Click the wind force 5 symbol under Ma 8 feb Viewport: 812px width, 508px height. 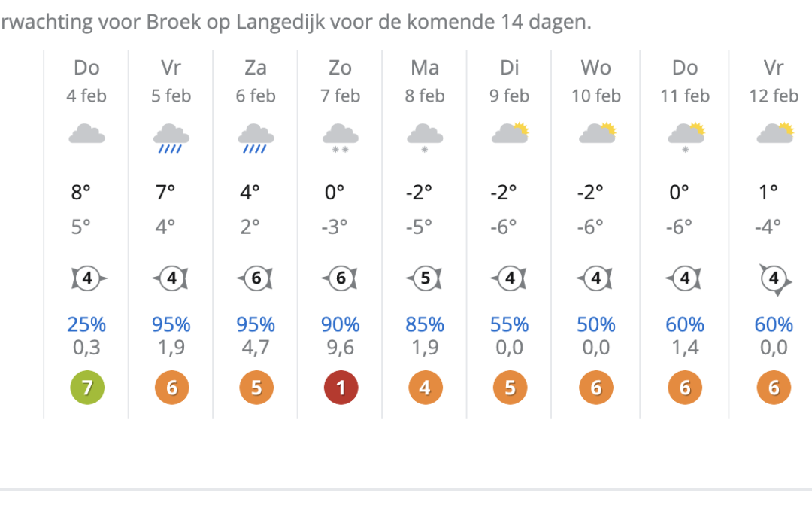pos(424,277)
